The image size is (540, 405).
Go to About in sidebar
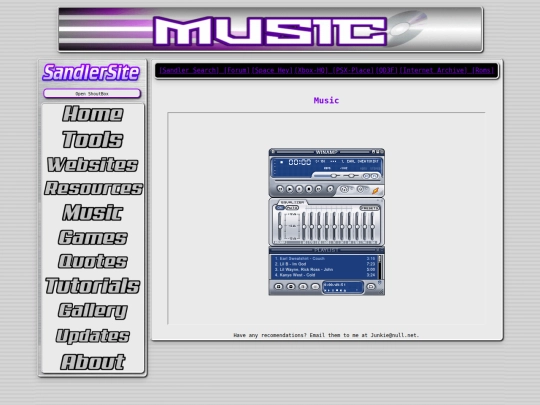(93, 362)
